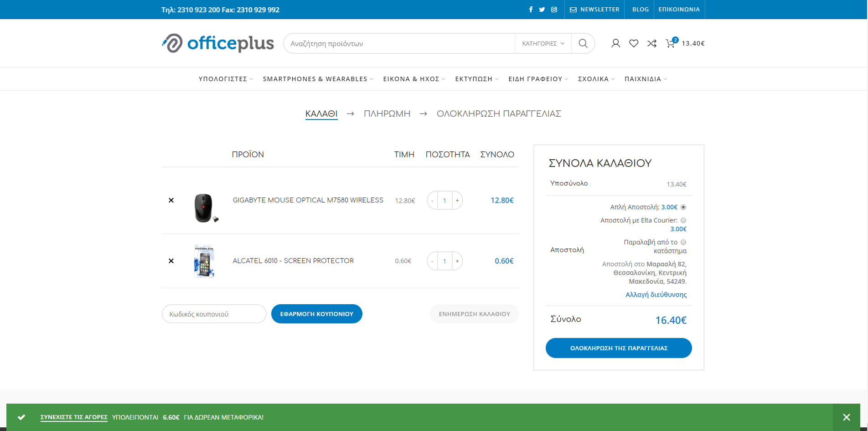Decrease the Alcatel screen protector quantity
The image size is (868, 431).
[x=432, y=261]
